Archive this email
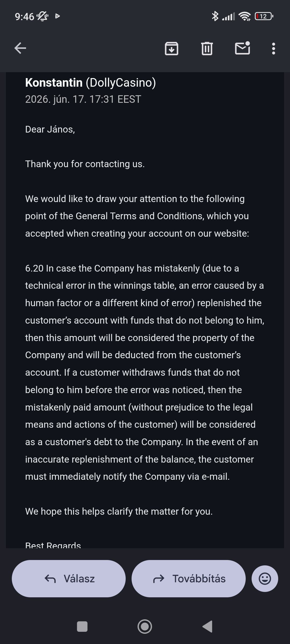The image size is (290, 644). coord(172,49)
